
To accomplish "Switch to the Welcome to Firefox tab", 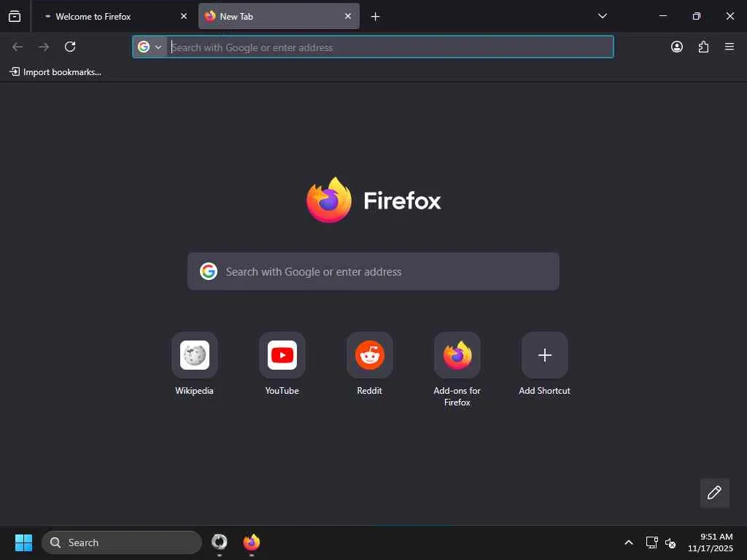I will pyautogui.click(x=115, y=16).
